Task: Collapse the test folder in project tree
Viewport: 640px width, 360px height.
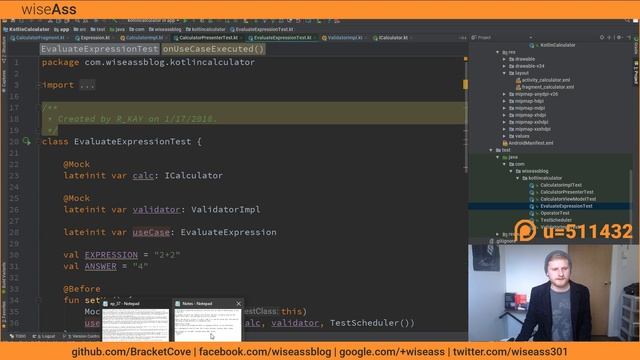Action: pyautogui.click(x=491, y=150)
